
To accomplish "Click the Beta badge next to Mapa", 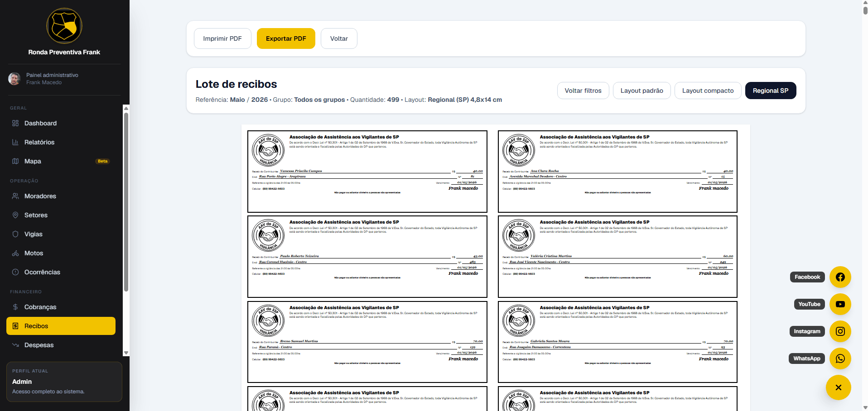I will pyautogui.click(x=103, y=161).
